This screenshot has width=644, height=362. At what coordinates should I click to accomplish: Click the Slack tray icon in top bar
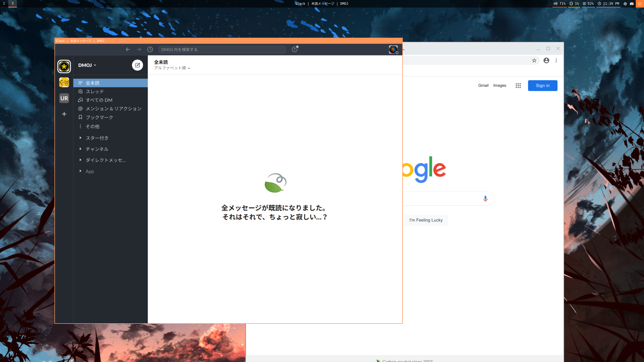pyautogui.click(x=625, y=4)
